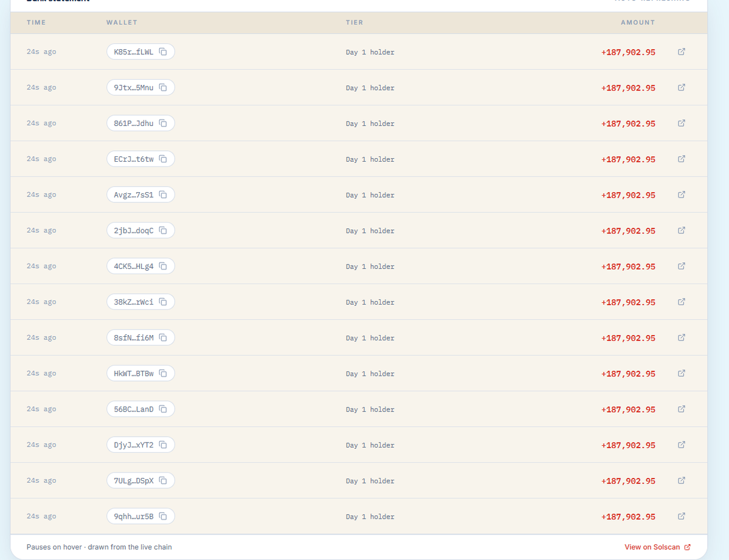Viewport: 729px width, 560px height.
Task: Open external link for Avgz…7sS1 row
Action: coord(682,195)
